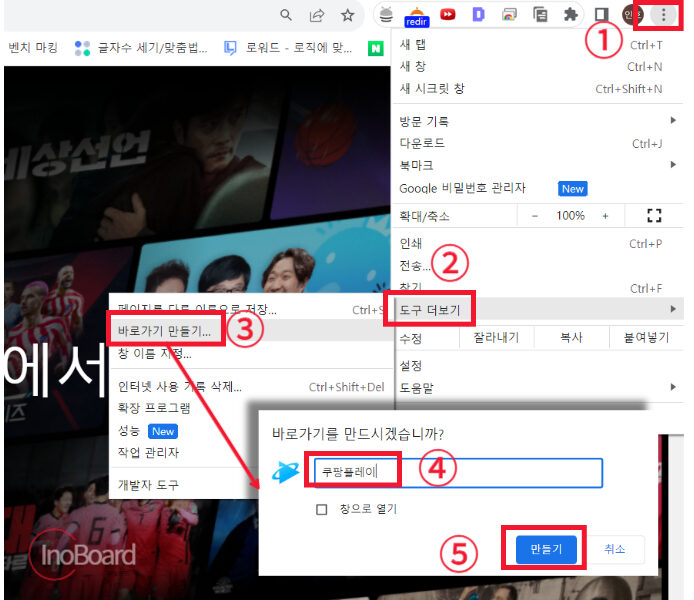Viewport: 694px width, 600px height.
Task: Click the redir extension icon
Action: 416,17
